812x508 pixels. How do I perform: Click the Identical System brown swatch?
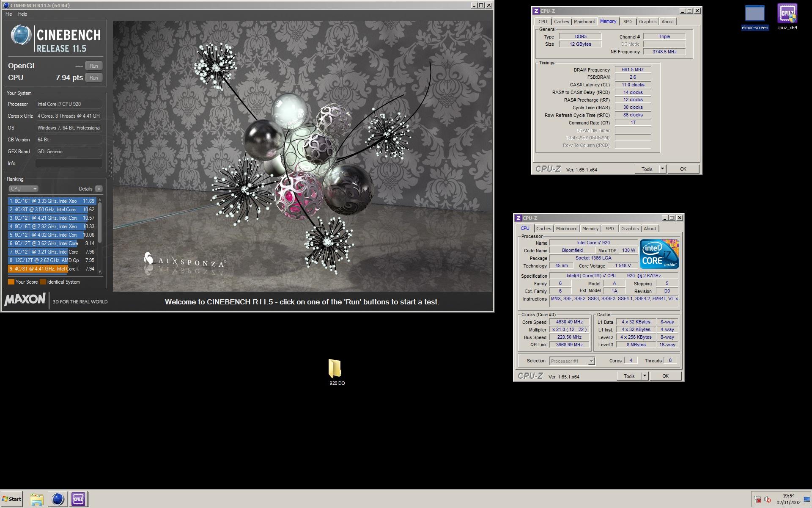click(x=43, y=282)
